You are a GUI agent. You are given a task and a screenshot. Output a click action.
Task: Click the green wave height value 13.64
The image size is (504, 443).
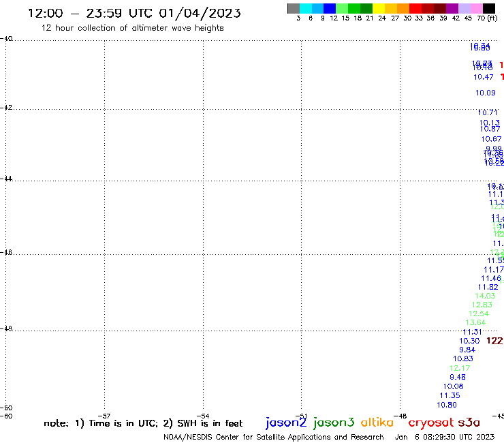point(475,322)
